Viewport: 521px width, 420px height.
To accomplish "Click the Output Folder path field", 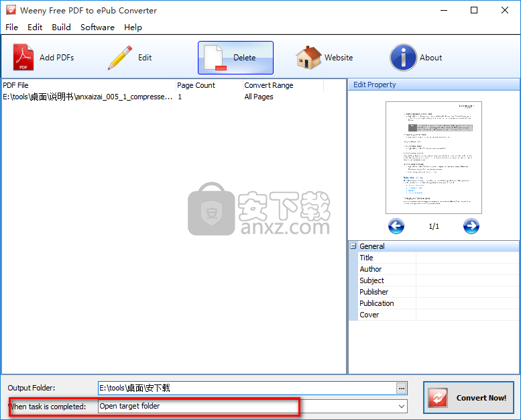I will click(x=247, y=388).
